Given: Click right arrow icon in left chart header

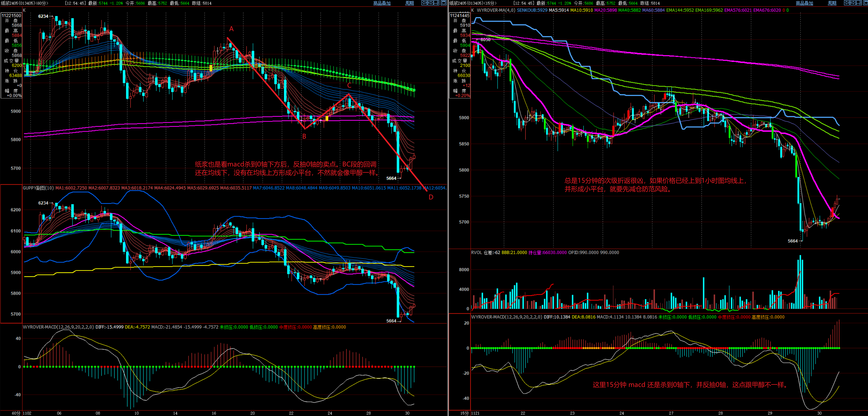Looking at the screenshot, I should [430, 3].
